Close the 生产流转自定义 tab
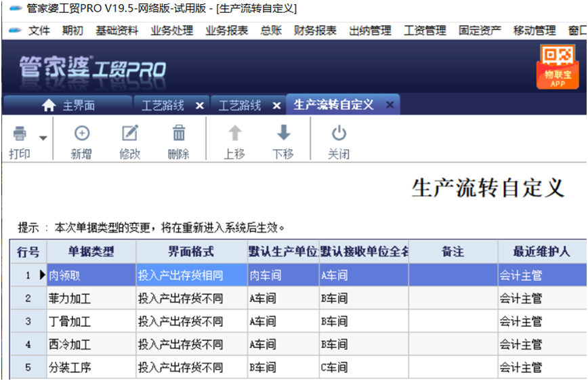The image size is (588, 381). point(390,104)
